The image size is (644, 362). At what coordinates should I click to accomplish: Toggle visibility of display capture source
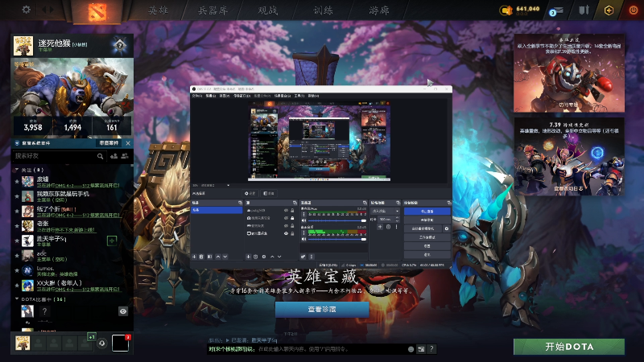(x=286, y=233)
